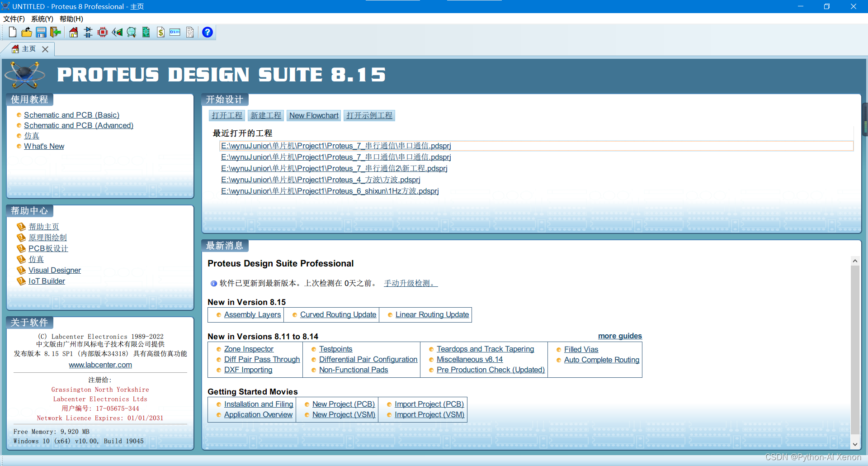Close the 主页 tab with X
The image size is (868, 466).
click(45, 49)
